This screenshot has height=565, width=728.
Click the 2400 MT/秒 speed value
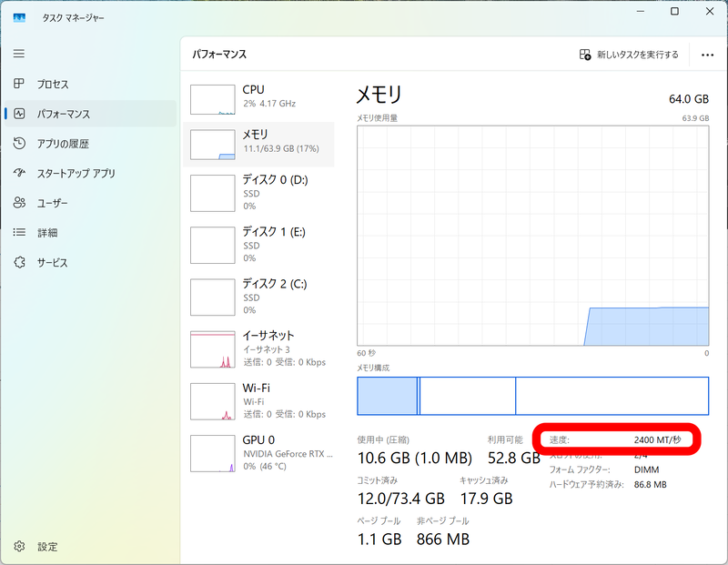(657, 439)
